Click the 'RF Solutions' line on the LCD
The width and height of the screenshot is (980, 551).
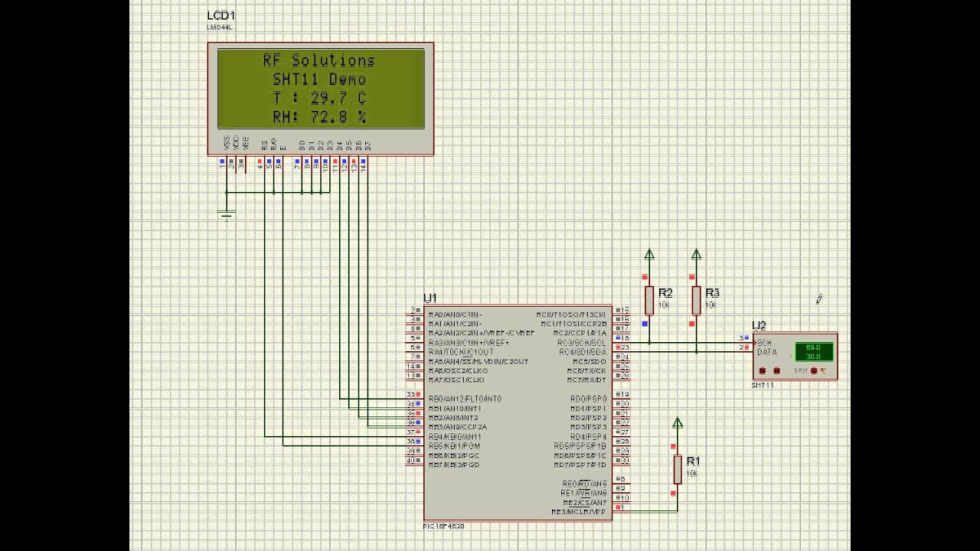click(x=319, y=60)
